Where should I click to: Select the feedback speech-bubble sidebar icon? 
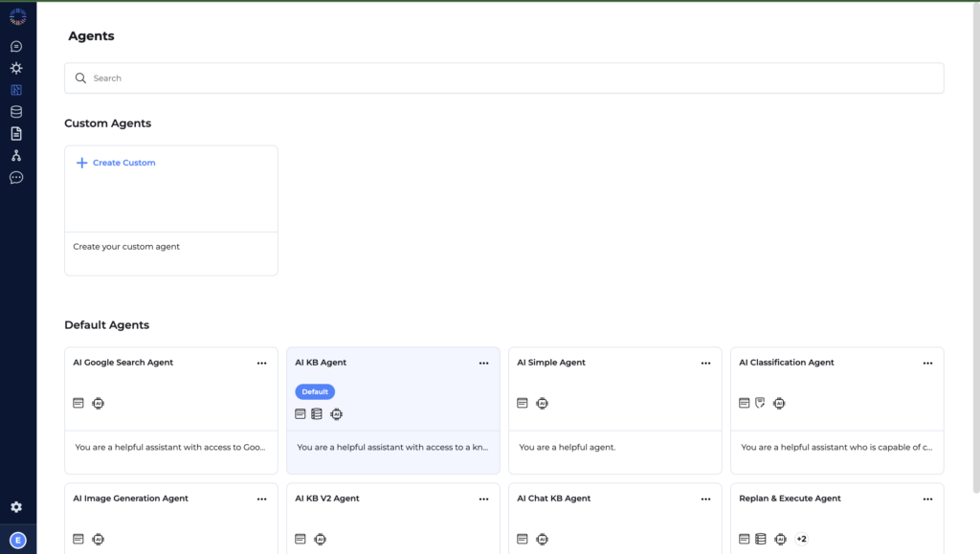click(15, 177)
